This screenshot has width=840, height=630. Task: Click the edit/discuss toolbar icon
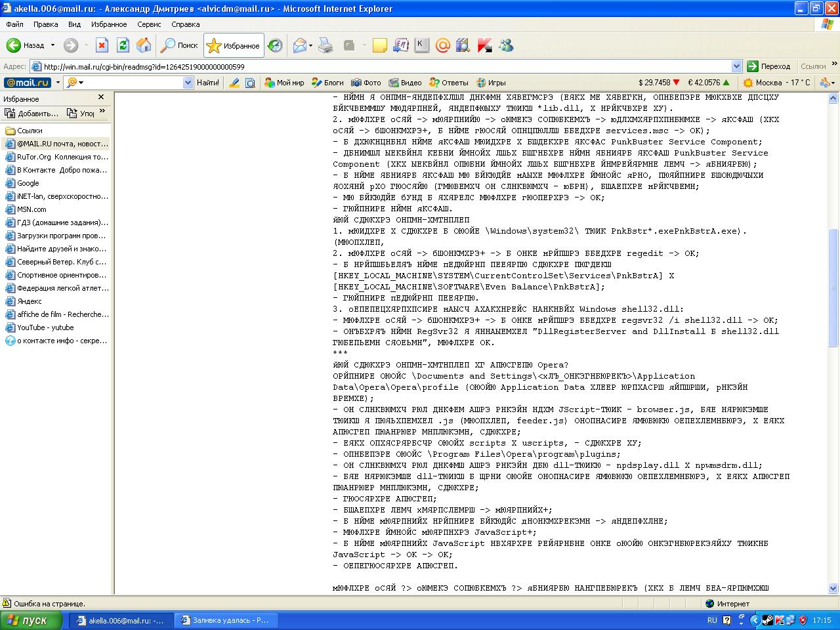pyautogui.click(x=349, y=45)
